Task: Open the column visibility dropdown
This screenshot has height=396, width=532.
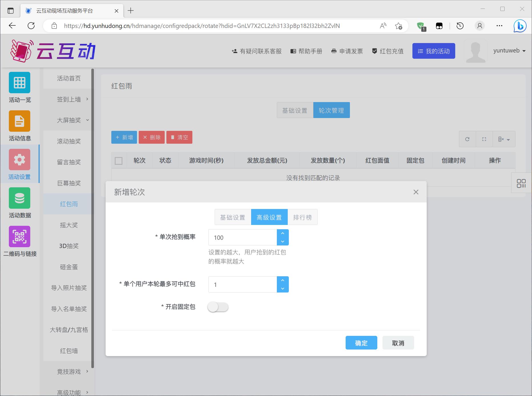Action: coord(504,139)
